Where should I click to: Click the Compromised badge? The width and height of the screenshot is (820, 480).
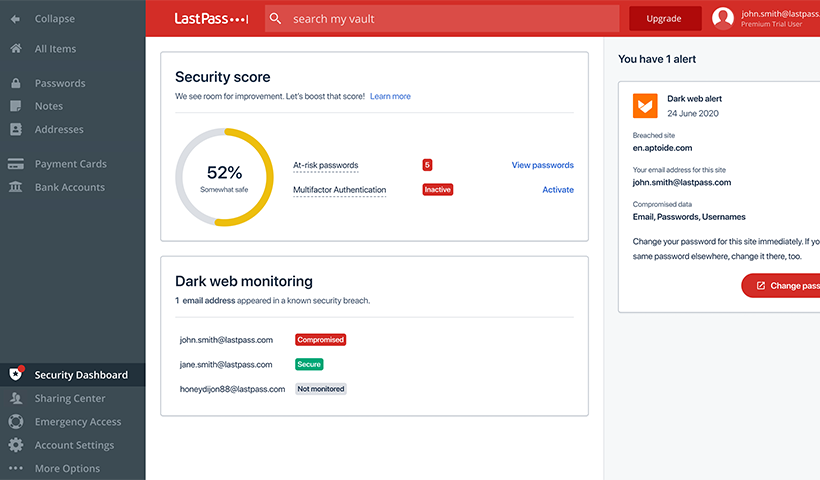coord(321,340)
